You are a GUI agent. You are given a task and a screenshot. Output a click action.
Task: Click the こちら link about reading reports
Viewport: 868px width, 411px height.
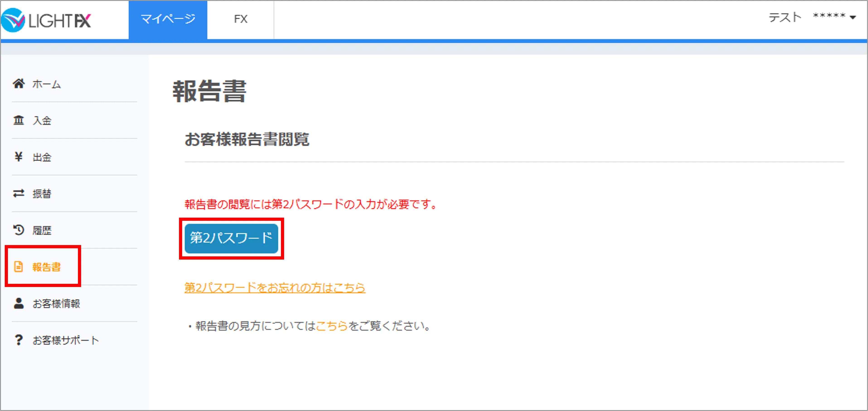(x=331, y=326)
